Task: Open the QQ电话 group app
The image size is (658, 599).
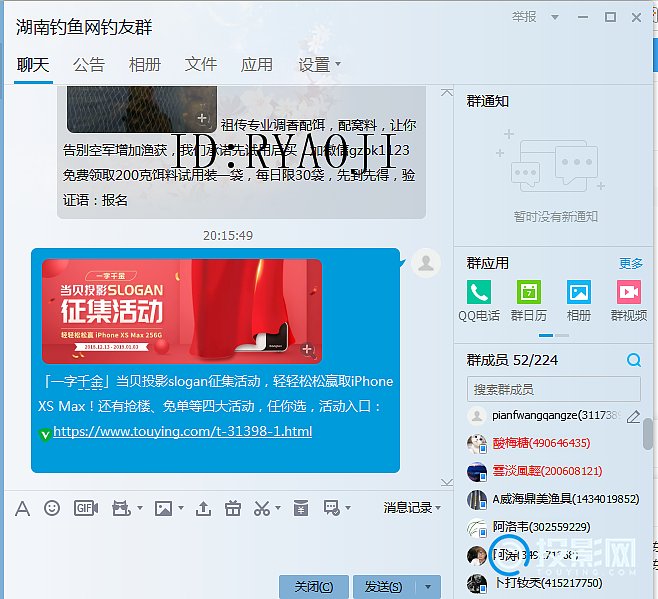Action: pyautogui.click(x=478, y=292)
